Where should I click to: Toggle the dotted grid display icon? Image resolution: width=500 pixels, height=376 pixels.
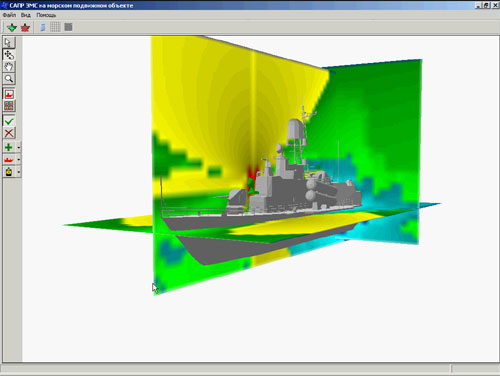[x=55, y=27]
